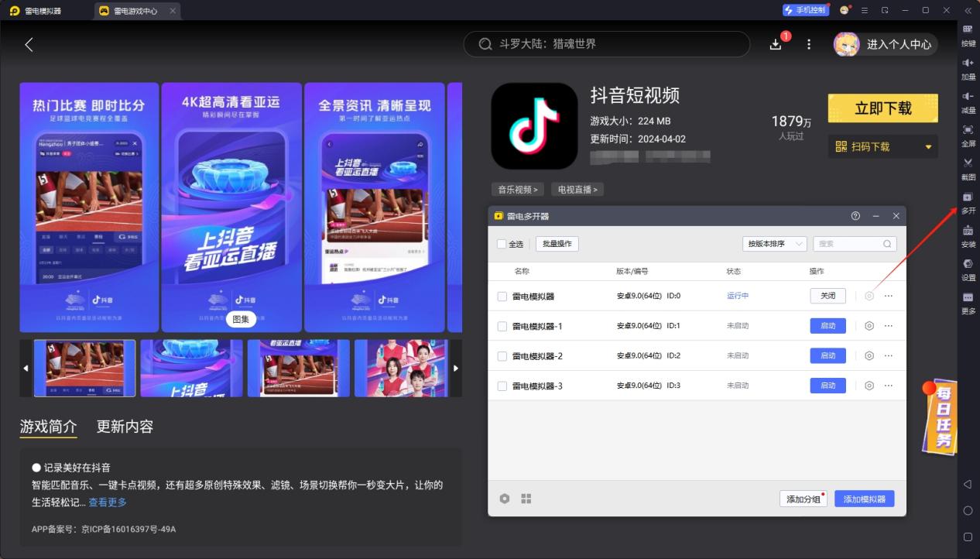Go back with the left arrow
This screenshot has height=559, width=980.
(x=29, y=44)
